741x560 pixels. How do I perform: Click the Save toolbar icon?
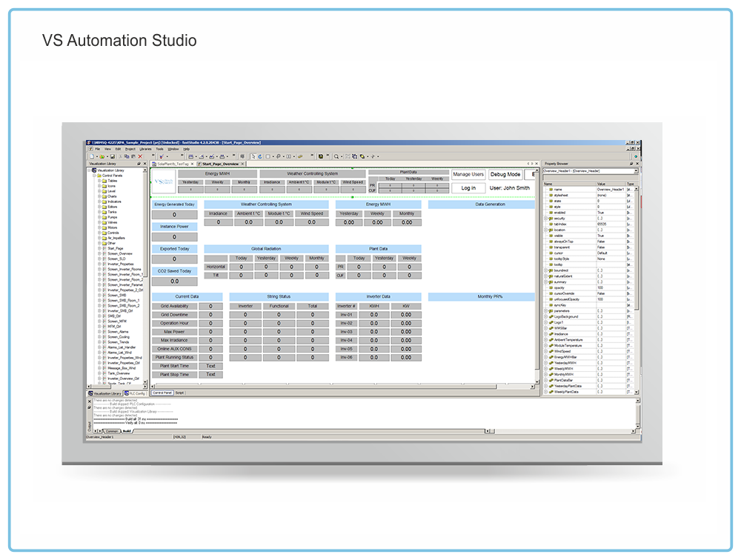[x=113, y=156]
